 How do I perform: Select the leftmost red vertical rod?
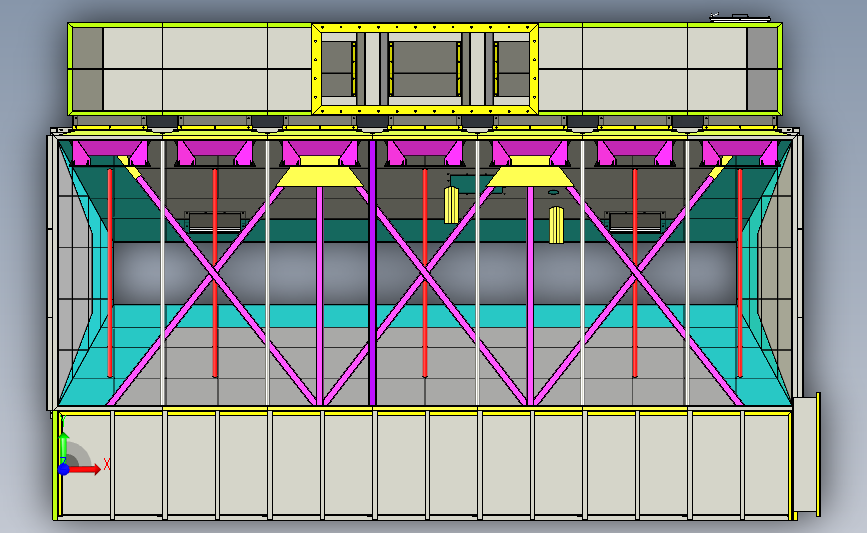[110, 273]
